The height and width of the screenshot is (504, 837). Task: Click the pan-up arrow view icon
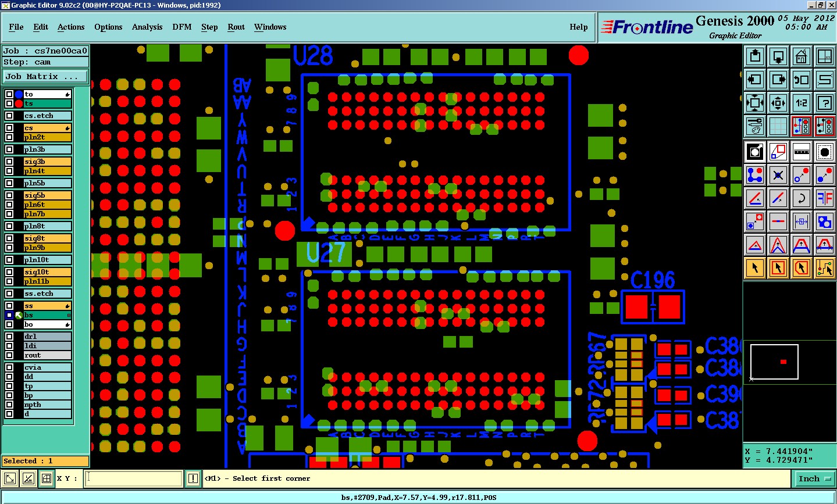(755, 56)
